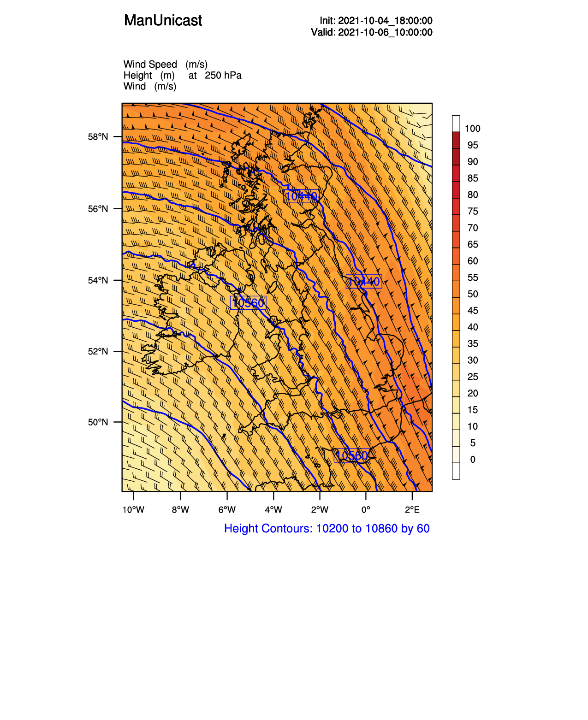Click the 2°E longitude label
Viewport: 588px width, 720px height.
412,510
